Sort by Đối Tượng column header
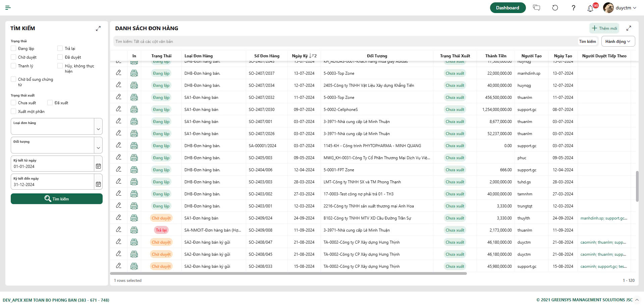The image size is (644, 307). (x=377, y=56)
